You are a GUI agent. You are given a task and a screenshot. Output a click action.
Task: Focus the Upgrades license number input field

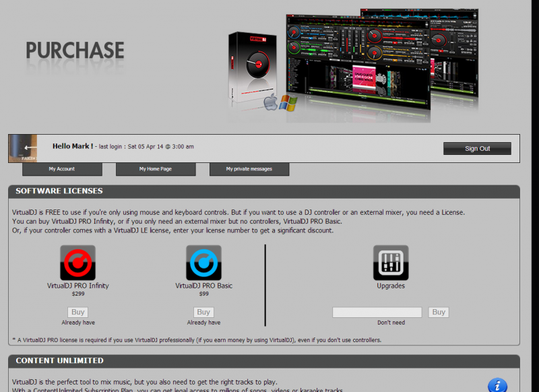[377, 313]
